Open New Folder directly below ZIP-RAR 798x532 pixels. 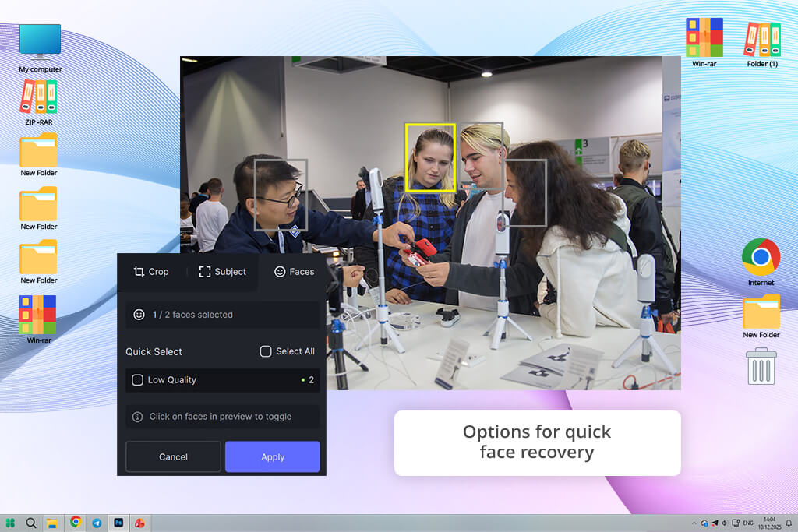[x=39, y=155]
